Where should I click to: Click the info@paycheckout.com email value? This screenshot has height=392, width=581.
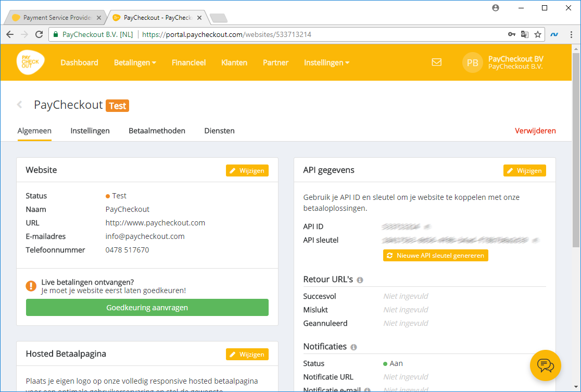[145, 236]
